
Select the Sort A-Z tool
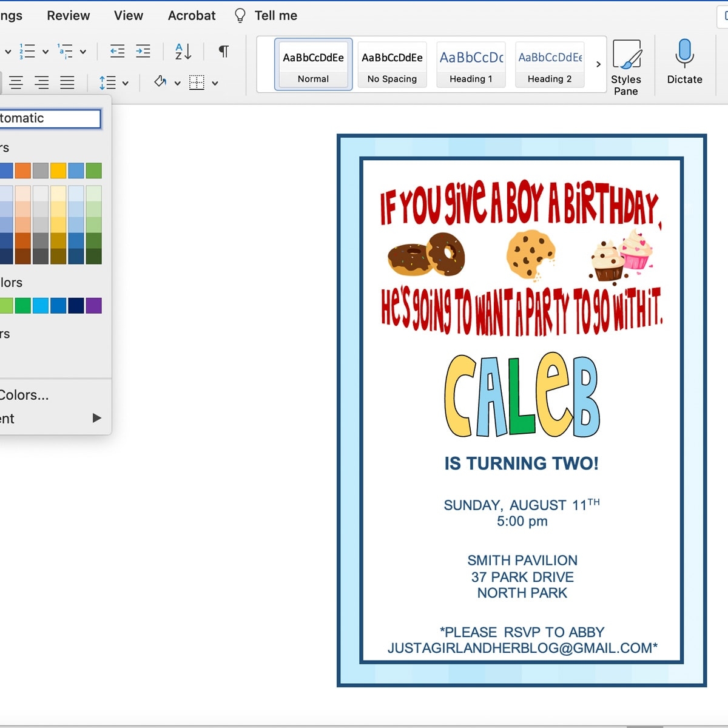tap(181, 52)
